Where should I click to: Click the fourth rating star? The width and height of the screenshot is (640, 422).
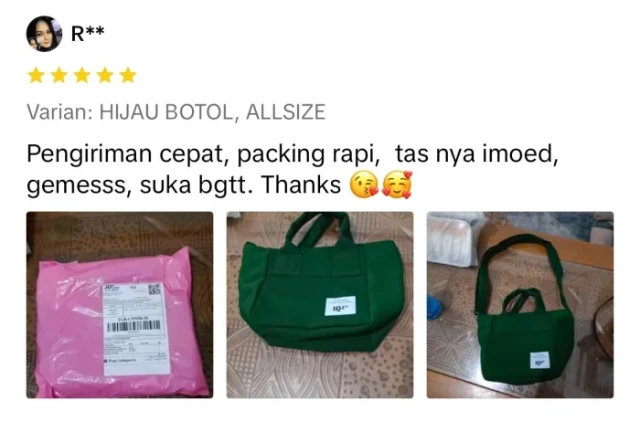point(105,76)
